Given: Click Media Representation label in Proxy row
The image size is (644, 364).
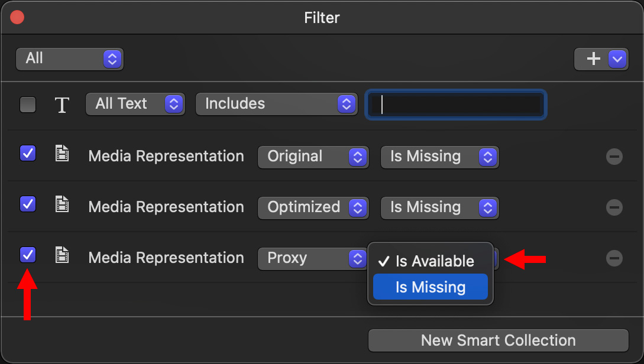Looking at the screenshot, I should pos(166,258).
